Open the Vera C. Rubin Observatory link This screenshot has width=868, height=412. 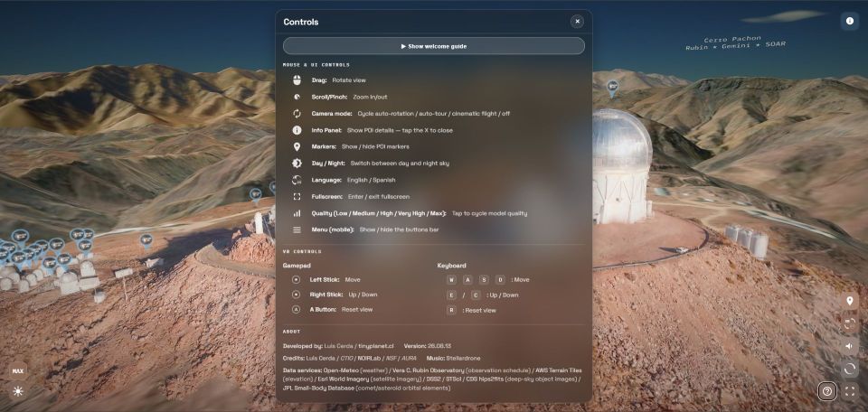[x=428, y=370]
